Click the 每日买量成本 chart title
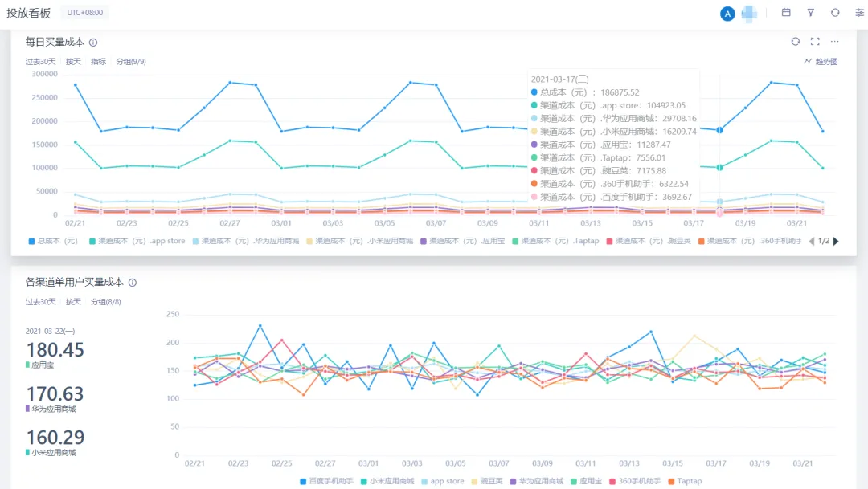The height and width of the screenshot is (489, 868). tap(55, 42)
